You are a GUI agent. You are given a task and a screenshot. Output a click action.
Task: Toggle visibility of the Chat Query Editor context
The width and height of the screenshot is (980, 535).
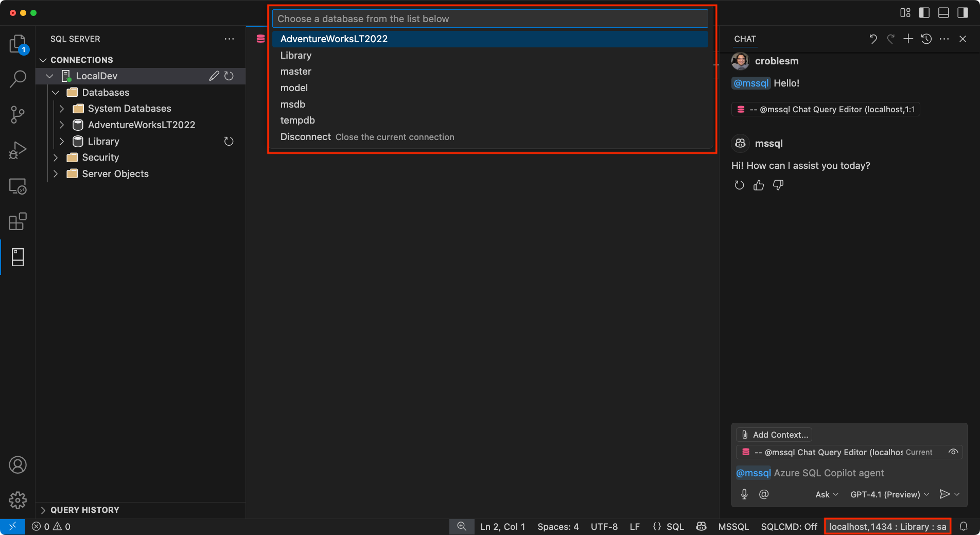(953, 452)
